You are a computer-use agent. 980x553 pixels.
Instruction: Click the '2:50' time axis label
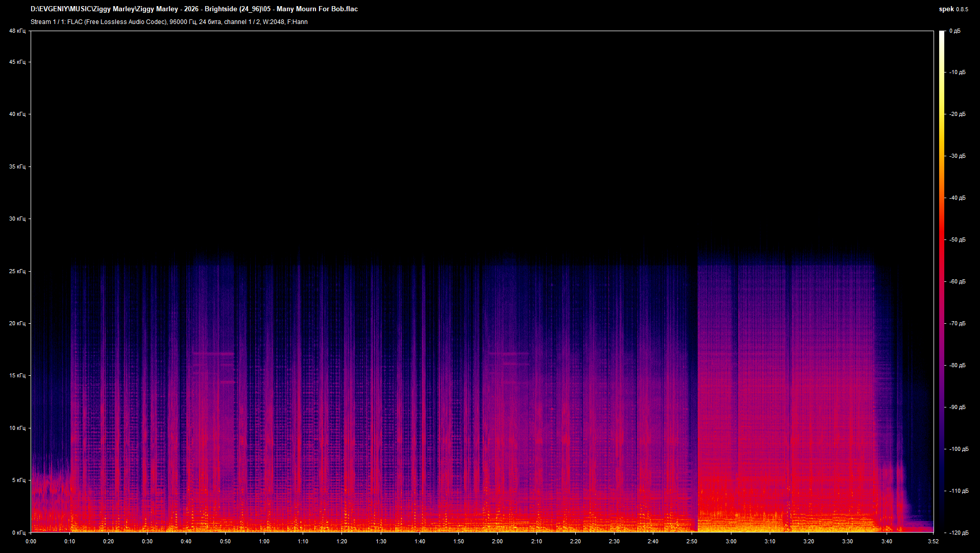click(692, 542)
